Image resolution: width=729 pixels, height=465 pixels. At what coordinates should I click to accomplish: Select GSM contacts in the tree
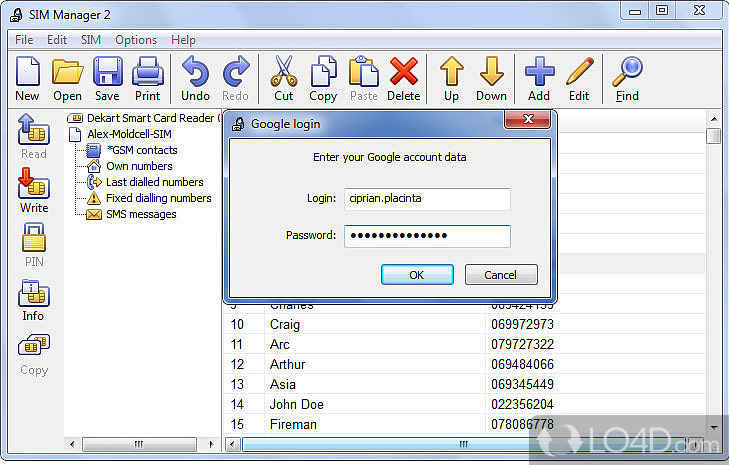click(141, 150)
